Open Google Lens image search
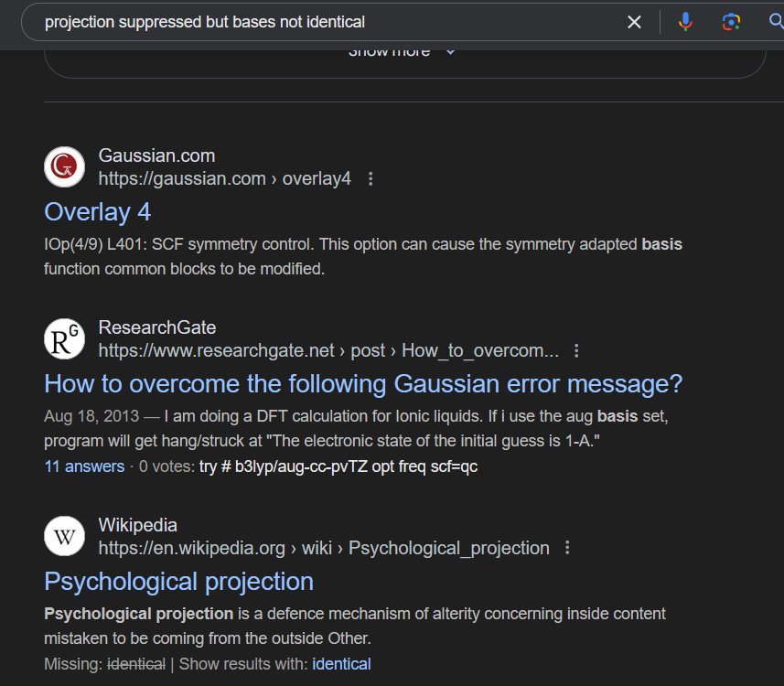This screenshot has width=784, height=686. [730, 22]
